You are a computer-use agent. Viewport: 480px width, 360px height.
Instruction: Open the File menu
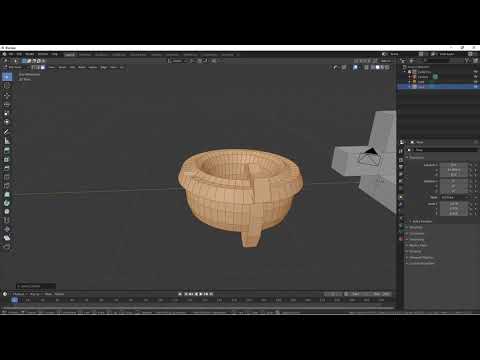(11, 54)
